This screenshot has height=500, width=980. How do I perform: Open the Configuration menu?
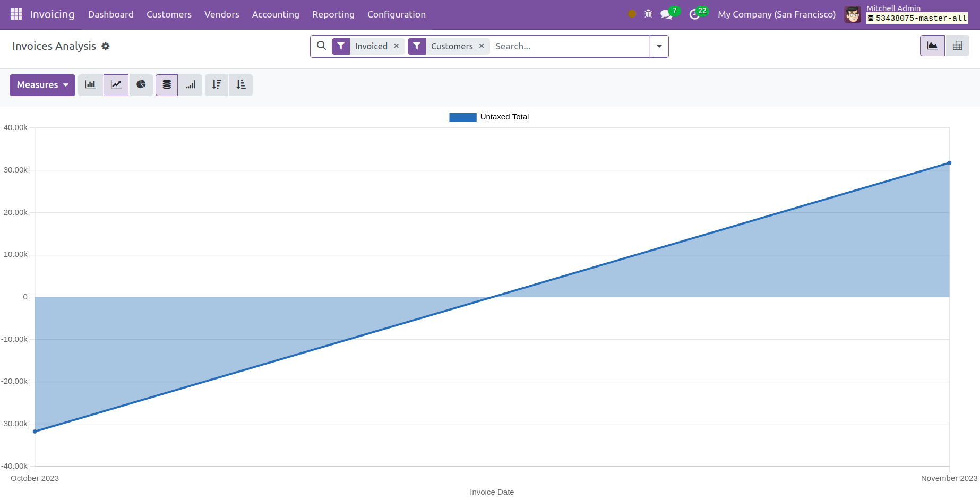click(397, 14)
